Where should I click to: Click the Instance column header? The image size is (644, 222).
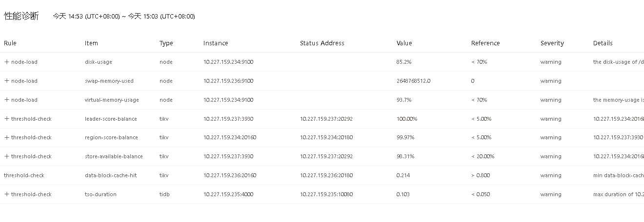click(216, 43)
